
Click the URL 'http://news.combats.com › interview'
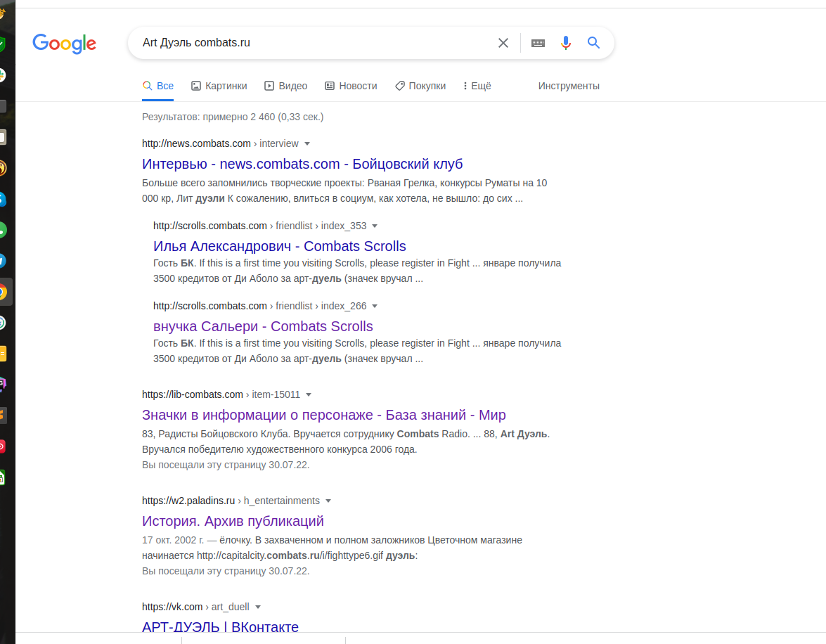pos(220,143)
